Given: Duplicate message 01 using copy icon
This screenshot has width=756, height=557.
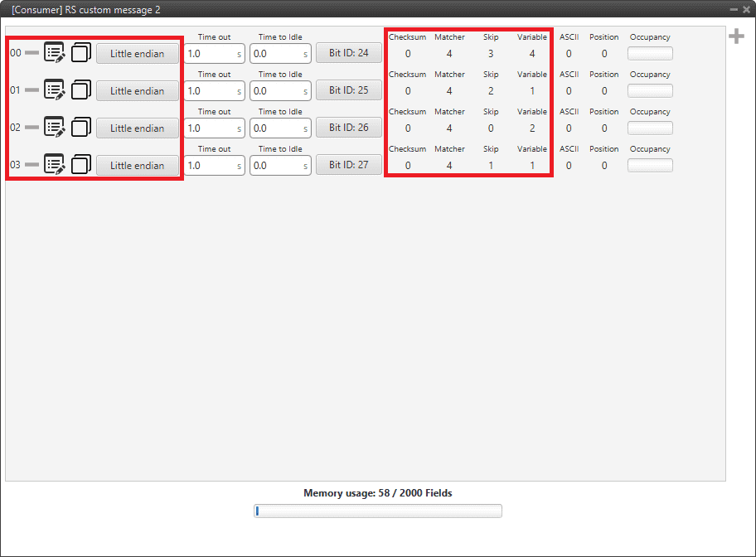Looking at the screenshot, I should point(80,90).
